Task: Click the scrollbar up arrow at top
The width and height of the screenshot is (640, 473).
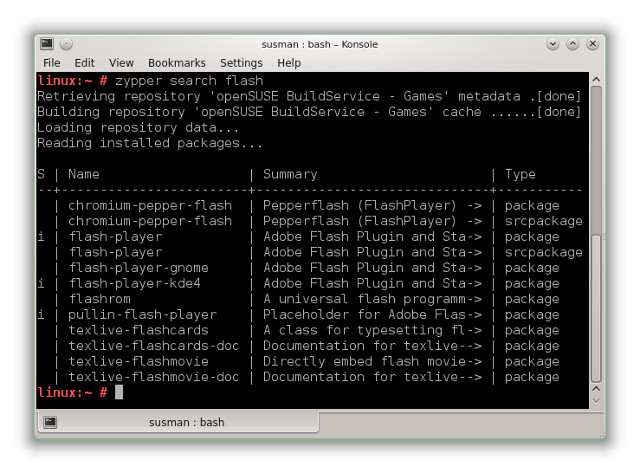Action: pyautogui.click(x=596, y=79)
